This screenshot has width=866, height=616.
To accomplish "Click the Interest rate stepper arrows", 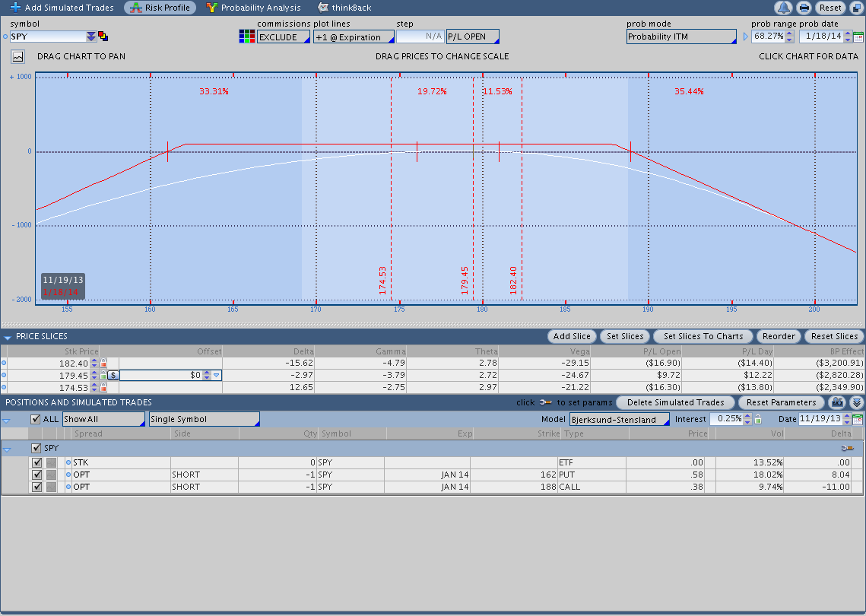I will click(747, 419).
